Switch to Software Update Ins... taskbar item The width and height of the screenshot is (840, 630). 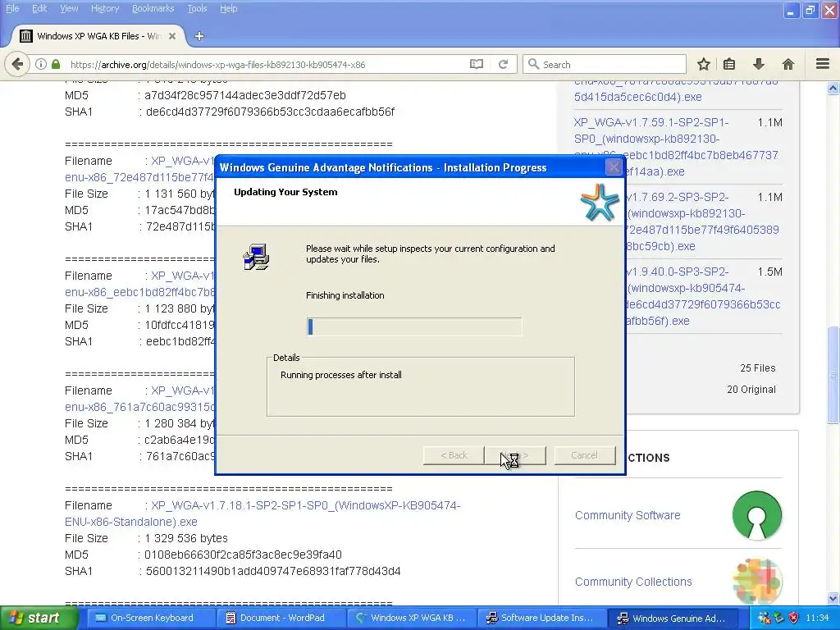tap(541, 618)
